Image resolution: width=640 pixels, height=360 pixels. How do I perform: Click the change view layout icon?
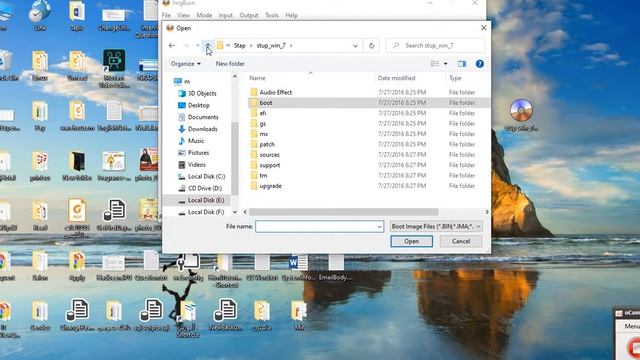(435, 64)
